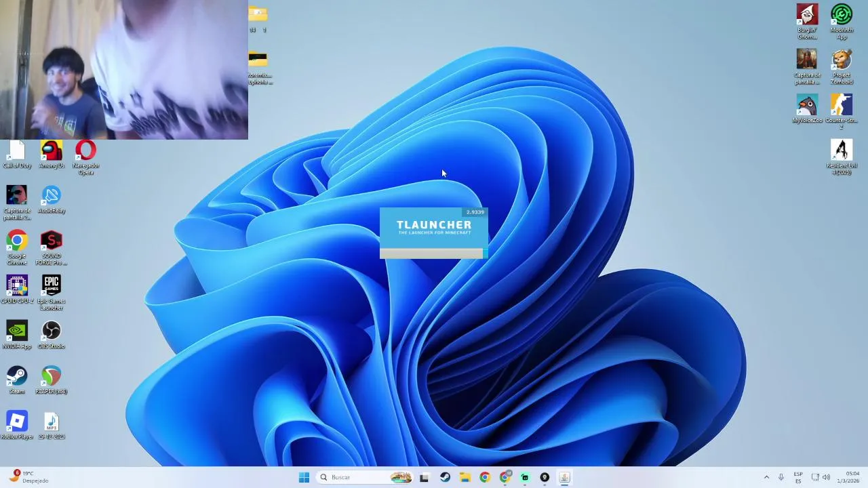Click the TLauncher loading progress bar
Screen dimensions: 868x488
[x=434, y=253]
